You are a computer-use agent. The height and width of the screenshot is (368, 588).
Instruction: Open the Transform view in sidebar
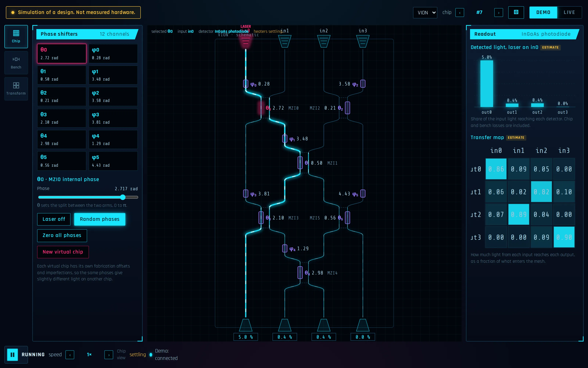[x=16, y=89]
